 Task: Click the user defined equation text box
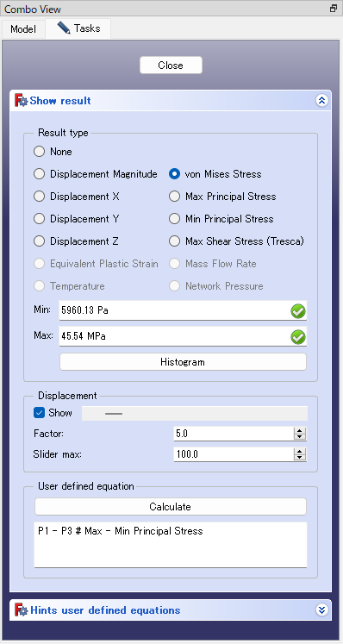pyautogui.click(x=171, y=545)
